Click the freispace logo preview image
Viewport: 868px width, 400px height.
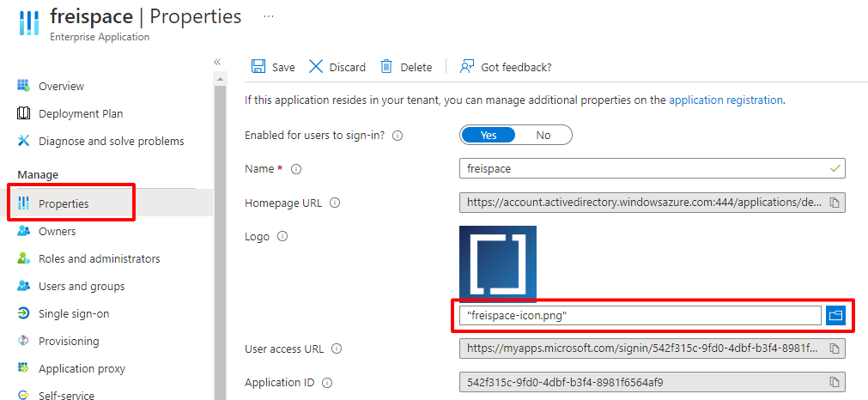click(x=498, y=264)
